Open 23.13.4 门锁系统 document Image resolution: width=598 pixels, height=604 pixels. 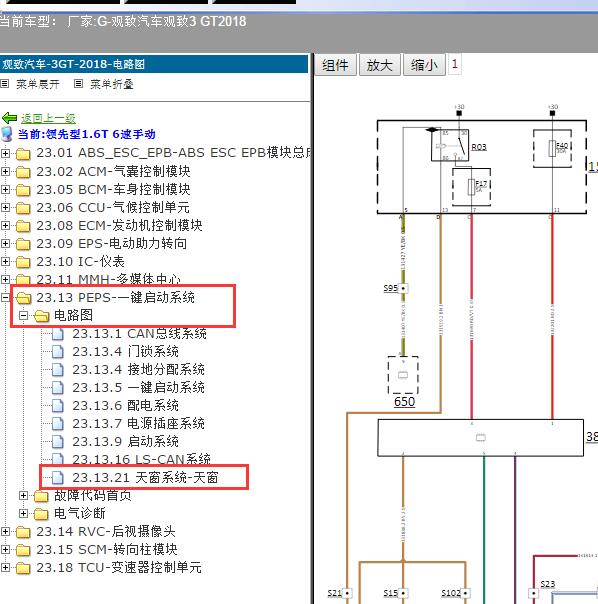click(126, 352)
